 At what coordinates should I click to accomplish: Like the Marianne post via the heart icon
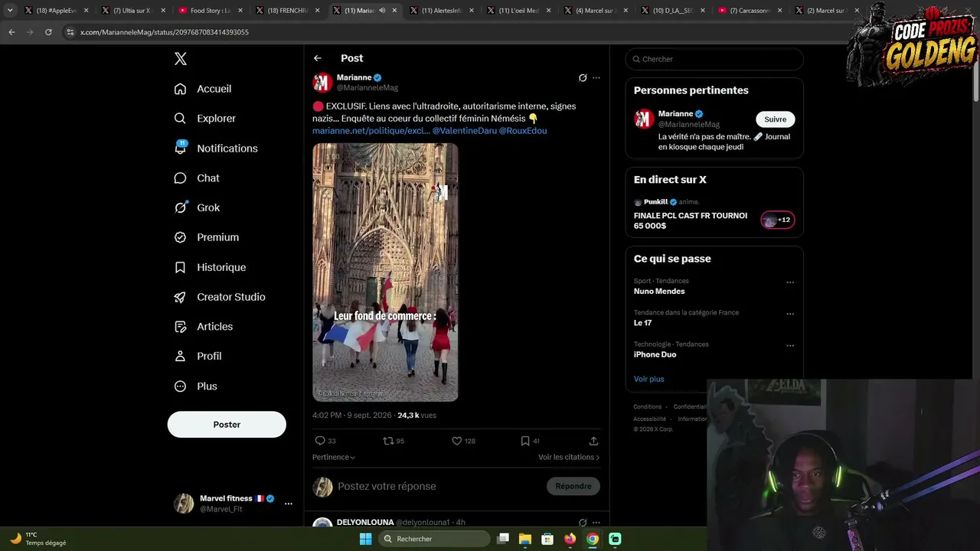point(457,441)
